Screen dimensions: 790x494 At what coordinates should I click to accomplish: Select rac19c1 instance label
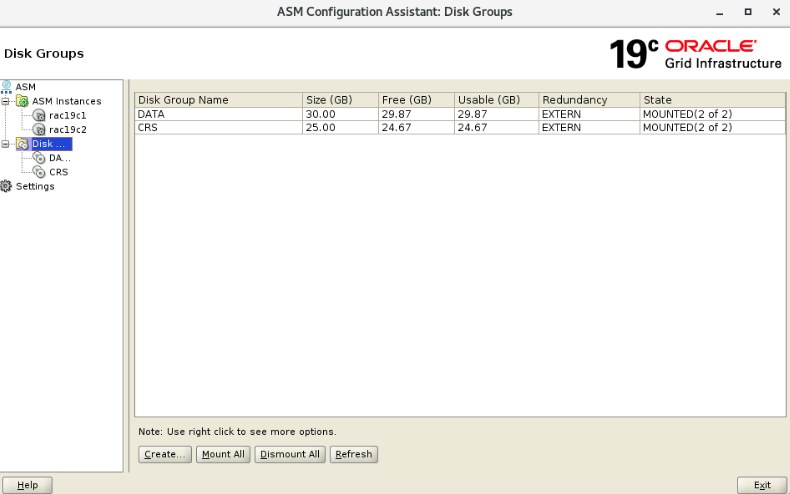pos(68,115)
